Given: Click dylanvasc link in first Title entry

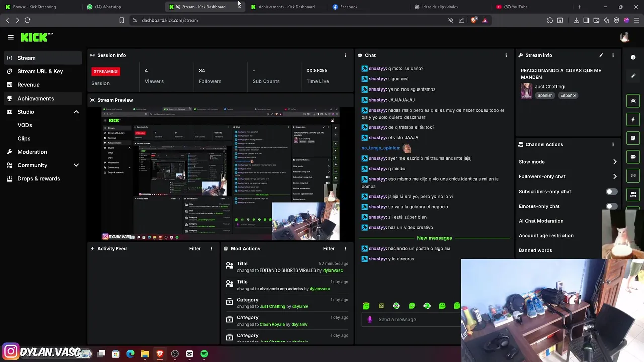Looking at the screenshot, I should click(x=333, y=270).
